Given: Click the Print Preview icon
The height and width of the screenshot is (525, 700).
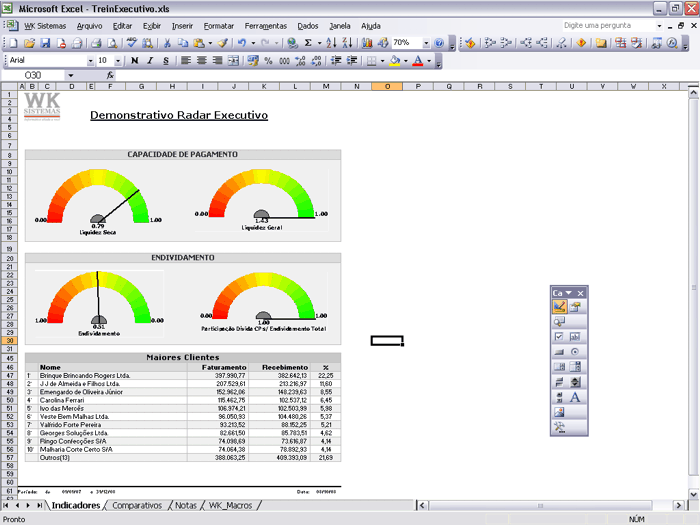Looking at the screenshot, I should [114, 43].
